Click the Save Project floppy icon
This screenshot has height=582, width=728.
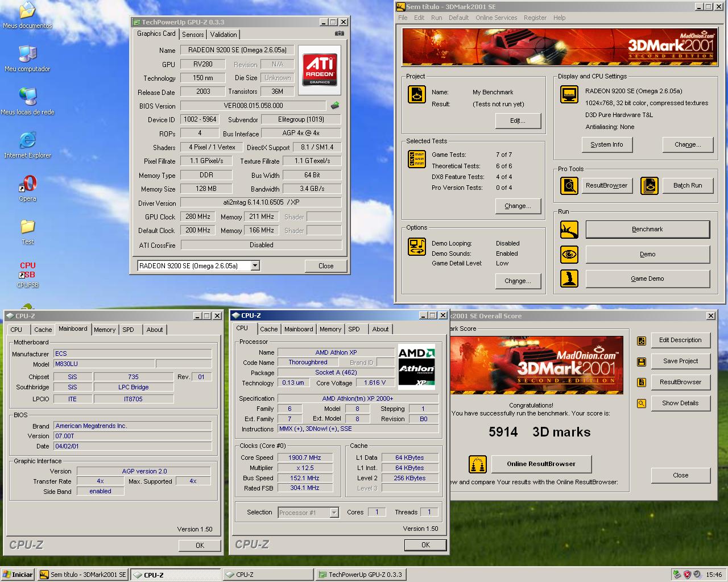pyautogui.click(x=642, y=362)
